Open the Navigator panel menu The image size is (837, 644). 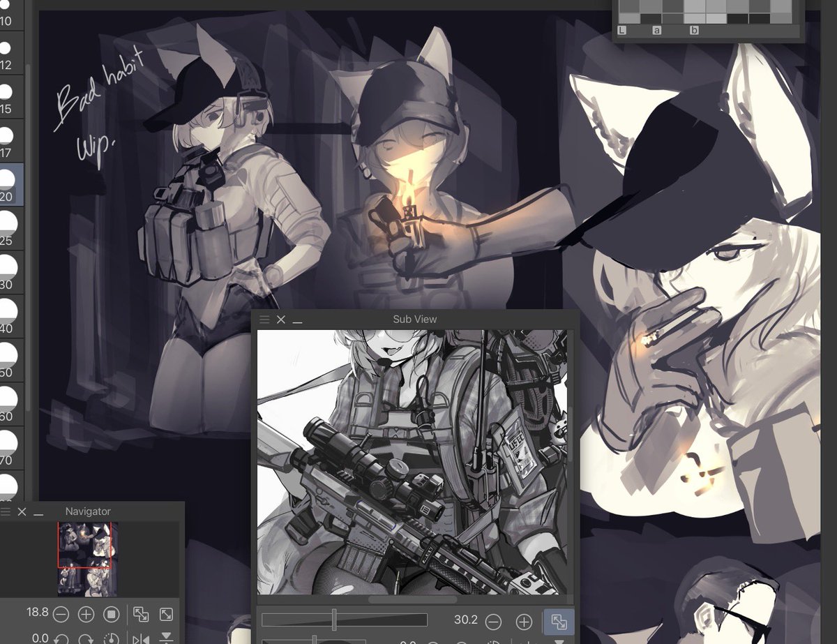click(6, 512)
